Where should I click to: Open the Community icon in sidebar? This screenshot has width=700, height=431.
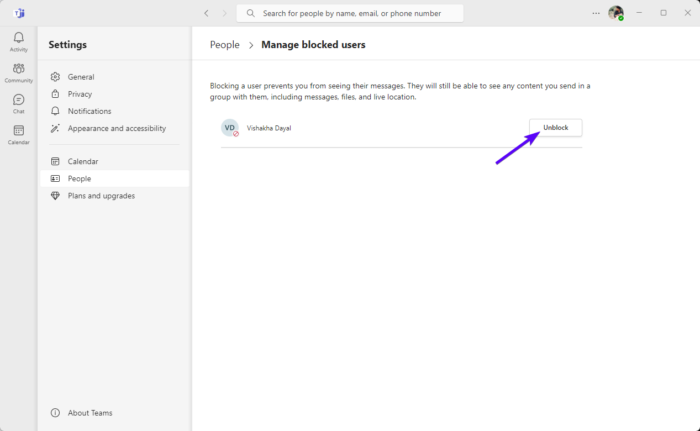(19, 71)
